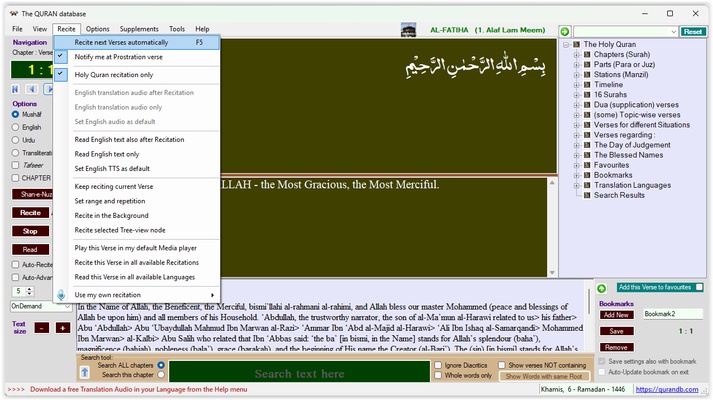Jump to the first verse navigation button
This screenshot has width=713, height=400.
[15, 89]
